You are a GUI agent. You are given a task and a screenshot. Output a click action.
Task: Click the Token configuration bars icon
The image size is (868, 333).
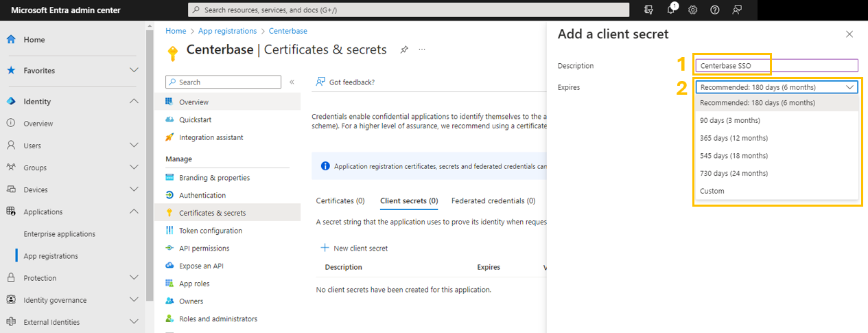click(169, 231)
